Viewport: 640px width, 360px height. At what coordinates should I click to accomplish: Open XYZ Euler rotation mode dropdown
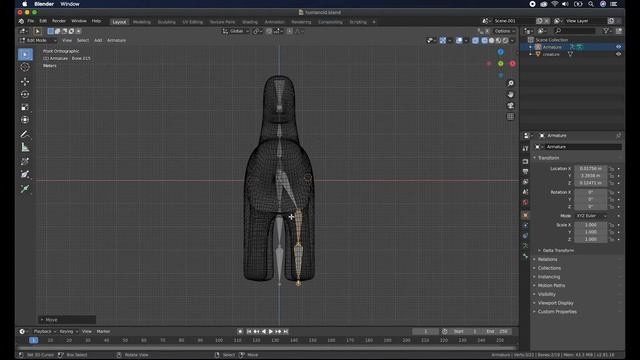pos(591,216)
